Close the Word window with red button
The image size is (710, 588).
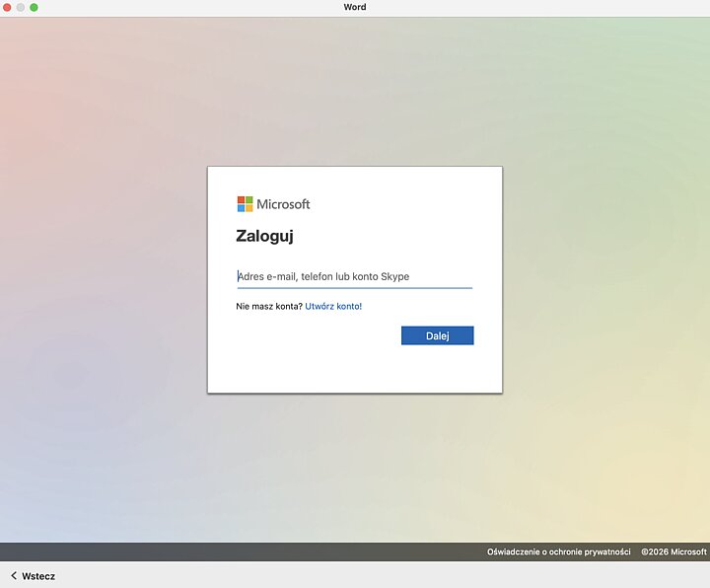(x=7, y=7)
